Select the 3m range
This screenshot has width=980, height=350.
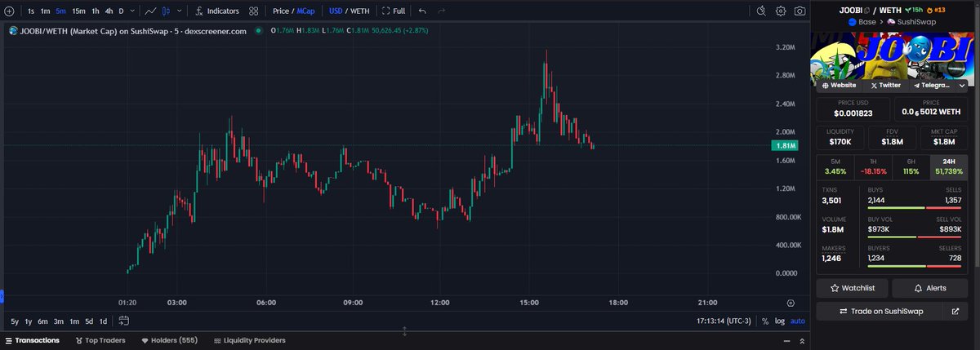pyautogui.click(x=58, y=321)
